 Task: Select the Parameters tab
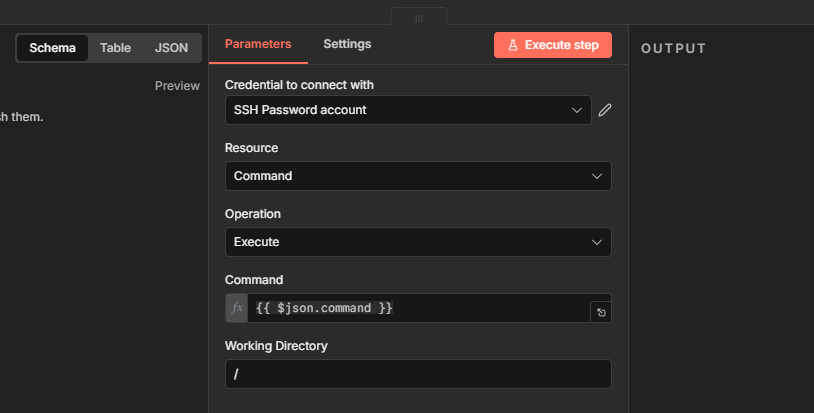258,44
